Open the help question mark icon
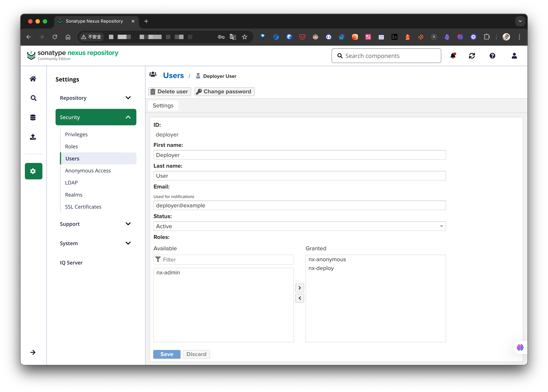Image resolution: width=548 pixels, height=392 pixels. (492, 56)
